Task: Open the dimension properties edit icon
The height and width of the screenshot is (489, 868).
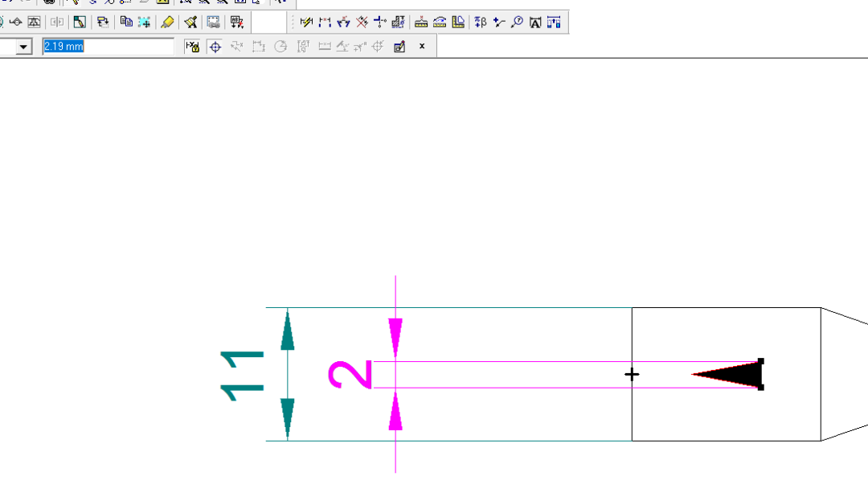Action: pos(399,47)
